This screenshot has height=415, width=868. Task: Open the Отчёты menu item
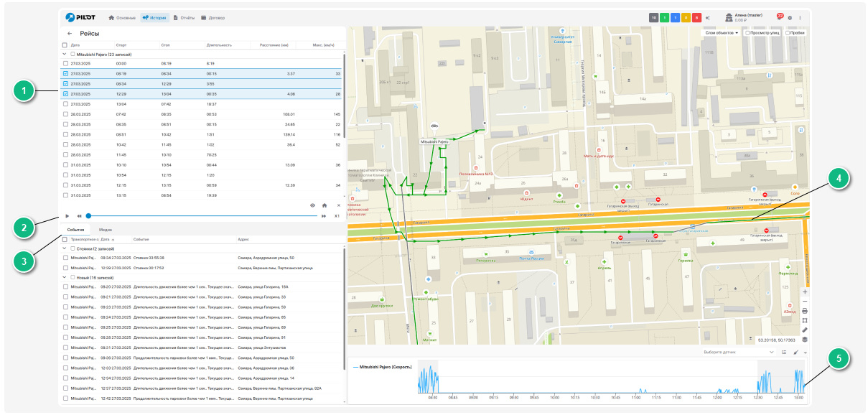point(185,17)
